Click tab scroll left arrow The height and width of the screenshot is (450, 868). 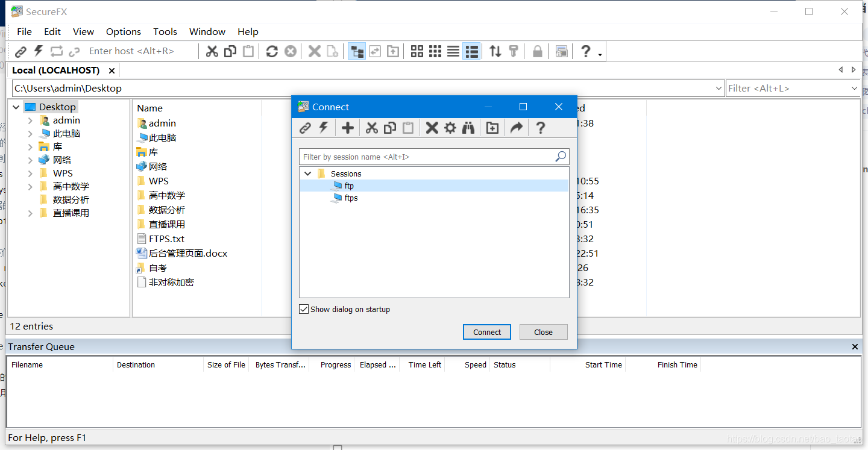[841, 70]
